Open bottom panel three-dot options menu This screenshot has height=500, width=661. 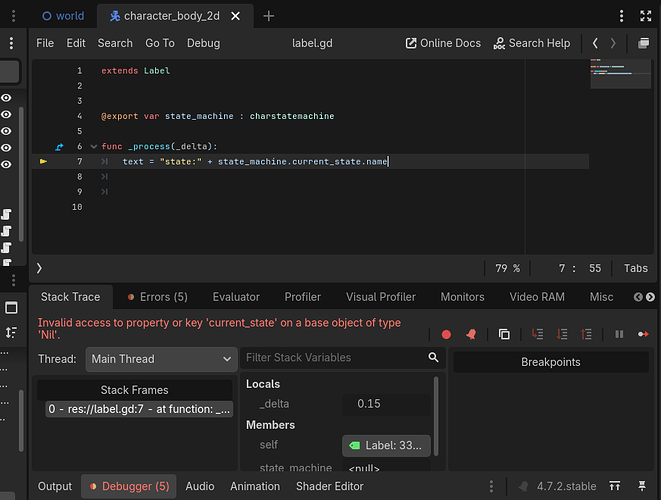(491, 486)
